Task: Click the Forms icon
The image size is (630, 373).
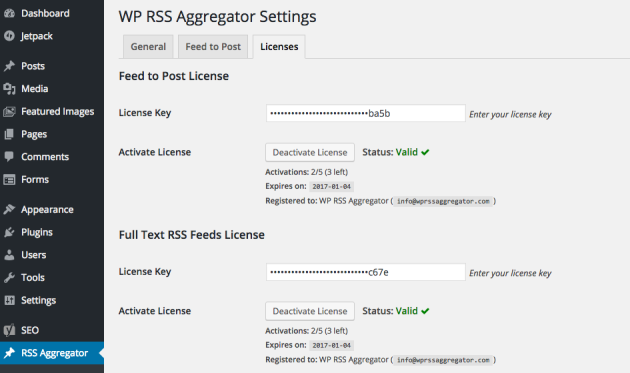Action: pos(9,179)
